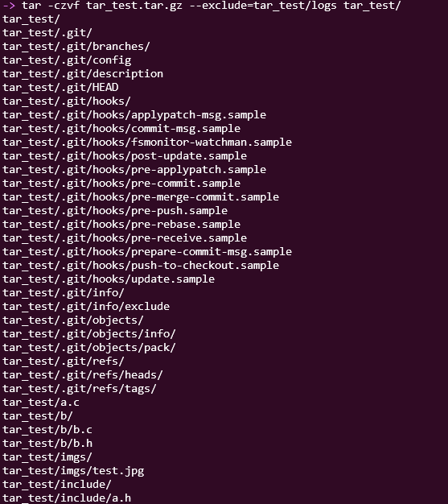
Task: Click the applypatch-msg.sample hook line
Action: (134, 115)
